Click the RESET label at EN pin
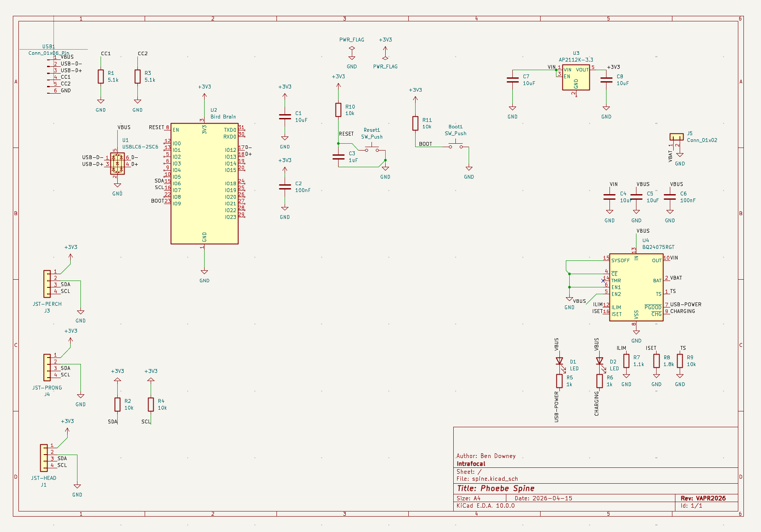Viewport: 761px width, 532px height. pyautogui.click(x=156, y=127)
